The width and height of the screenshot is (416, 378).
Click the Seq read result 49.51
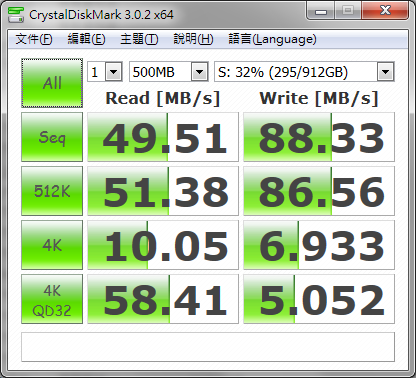[163, 137]
